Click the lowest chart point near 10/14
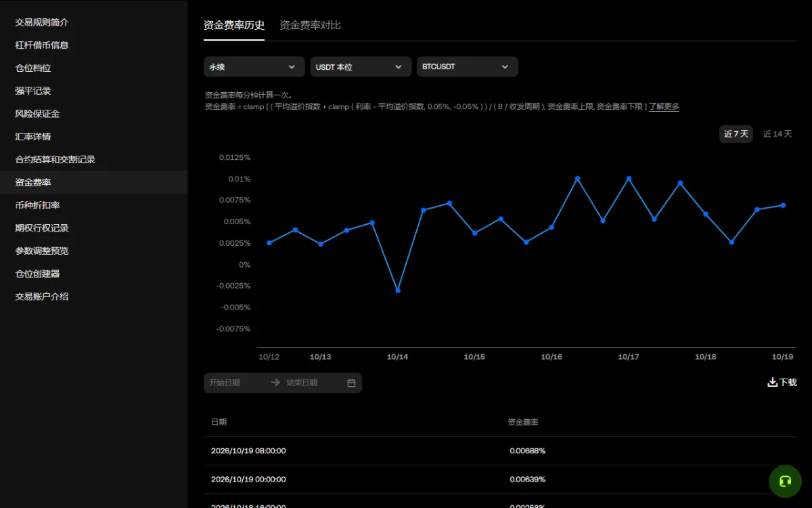The height and width of the screenshot is (508, 812). [398, 291]
